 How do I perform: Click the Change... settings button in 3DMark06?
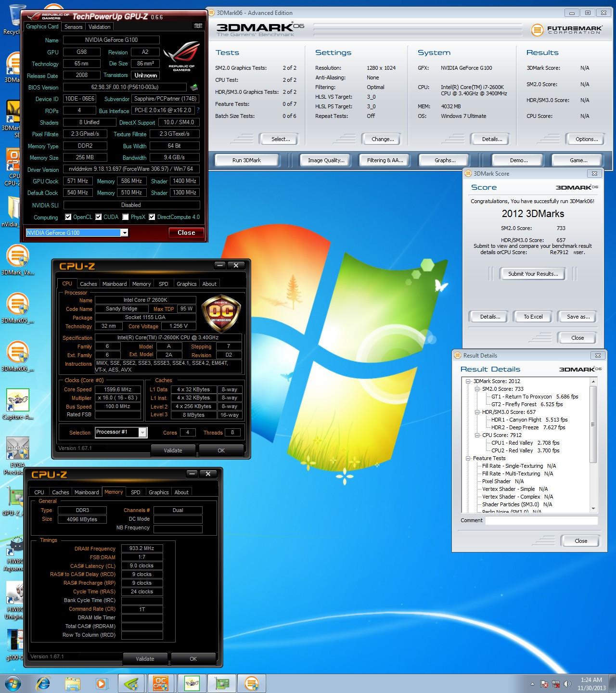[x=383, y=139]
